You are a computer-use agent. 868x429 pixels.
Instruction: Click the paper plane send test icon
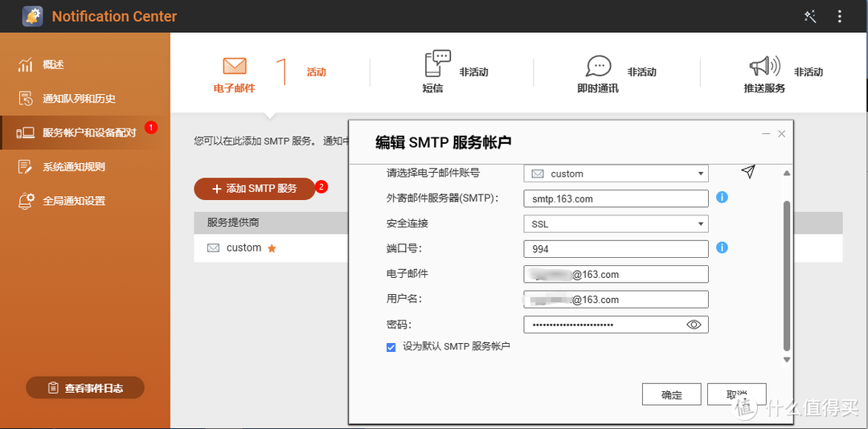(x=748, y=172)
